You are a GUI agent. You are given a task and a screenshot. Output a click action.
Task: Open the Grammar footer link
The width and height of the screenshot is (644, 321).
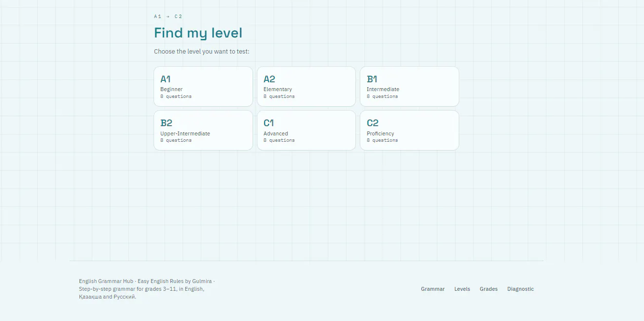point(433,289)
